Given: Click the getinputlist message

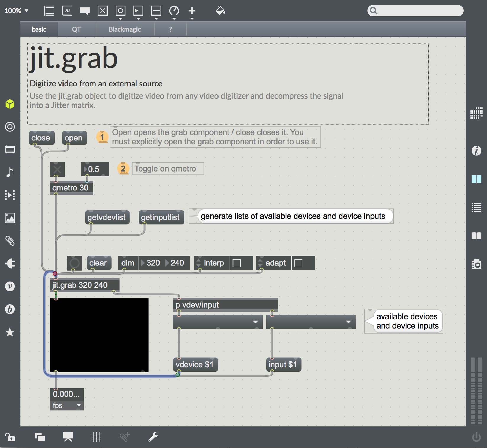Looking at the screenshot, I should 162,217.
